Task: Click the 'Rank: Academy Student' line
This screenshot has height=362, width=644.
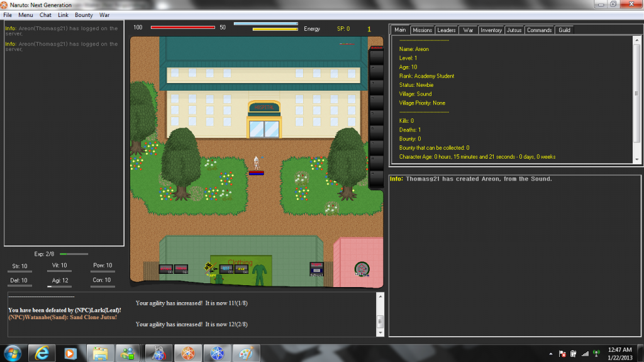Action: coord(427,76)
